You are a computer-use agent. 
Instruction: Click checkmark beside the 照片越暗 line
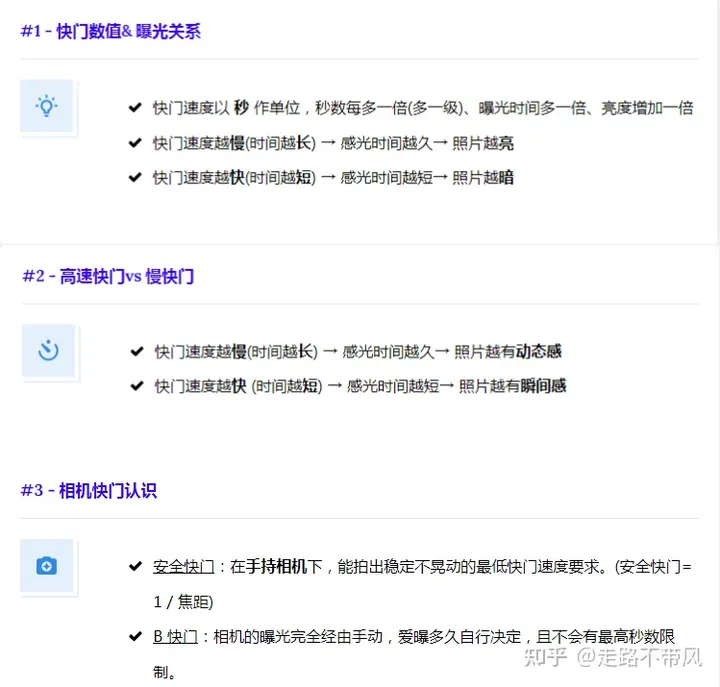click(135, 177)
